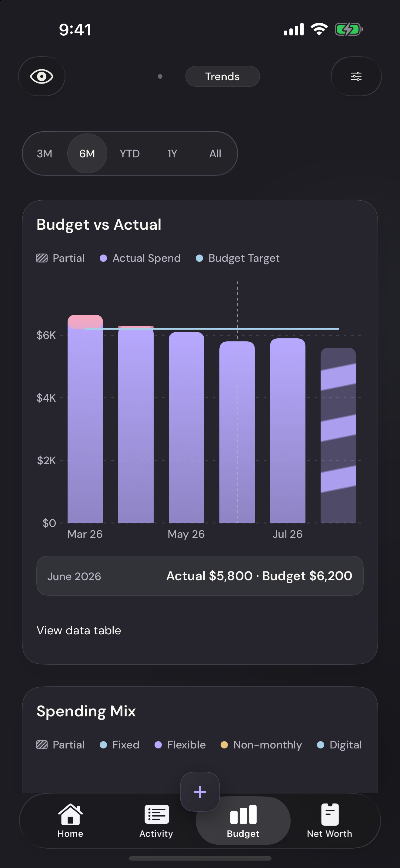
Task: Select the 1Y time range
Action: click(172, 154)
